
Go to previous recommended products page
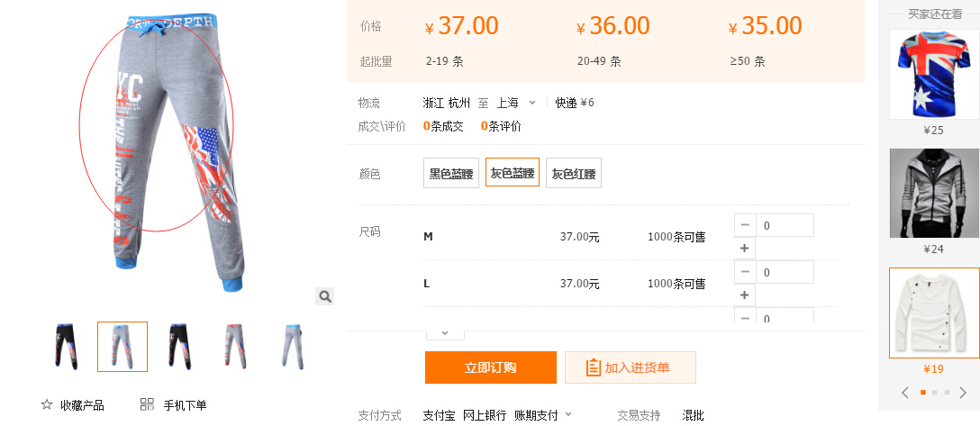tap(905, 393)
